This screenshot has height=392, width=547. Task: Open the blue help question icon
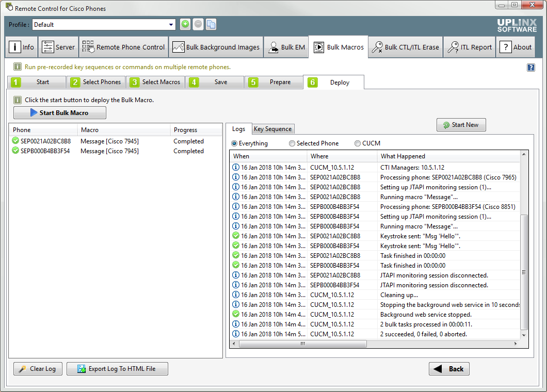[530, 68]
